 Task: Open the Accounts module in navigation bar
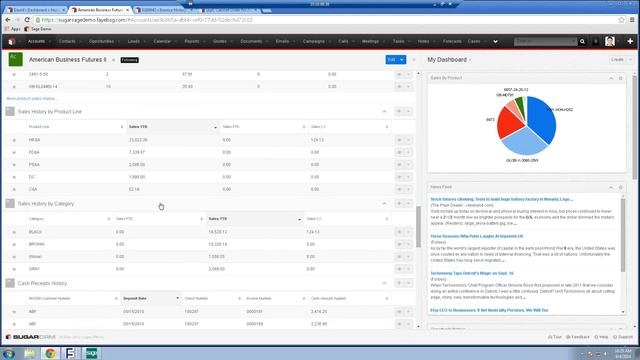click(36, 41)
